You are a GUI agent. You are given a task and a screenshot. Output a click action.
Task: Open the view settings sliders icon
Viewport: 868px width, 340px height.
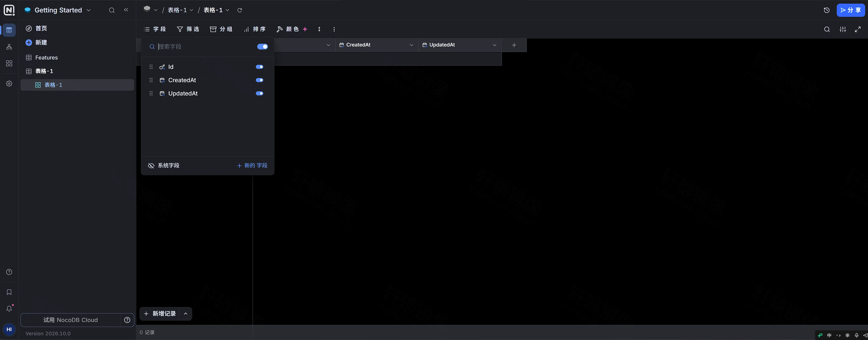point(843,29)
